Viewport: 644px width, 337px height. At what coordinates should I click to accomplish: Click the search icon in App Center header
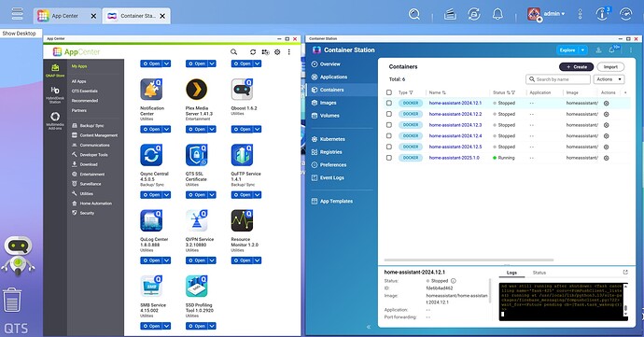233,51
